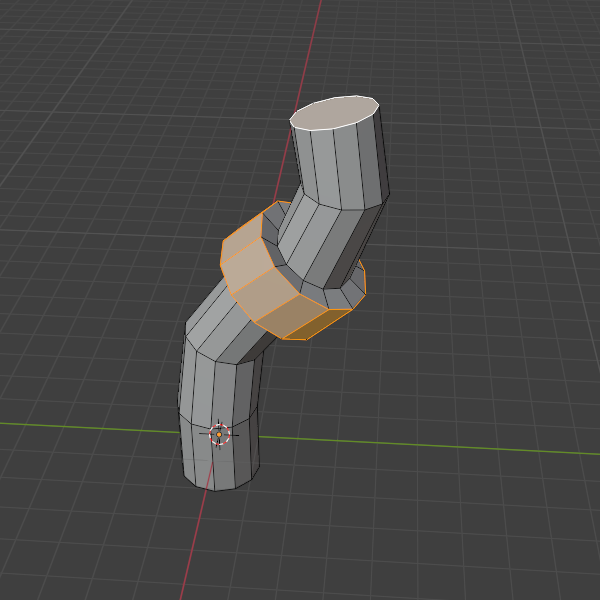600x600 pixels.
Task: Select the uppermost cylinder segment below the cap
Action: pyautogui.click(x=340, y=165)
